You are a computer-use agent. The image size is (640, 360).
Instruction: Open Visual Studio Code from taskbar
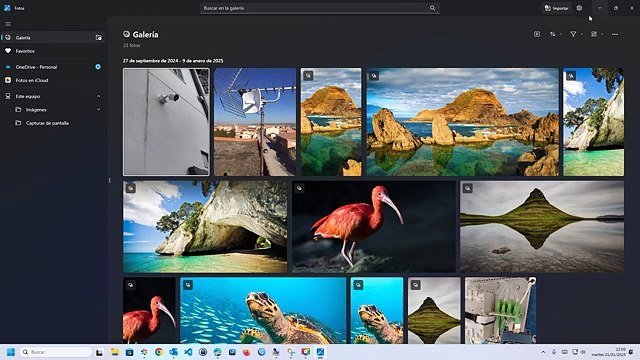[x=188, y=352]
